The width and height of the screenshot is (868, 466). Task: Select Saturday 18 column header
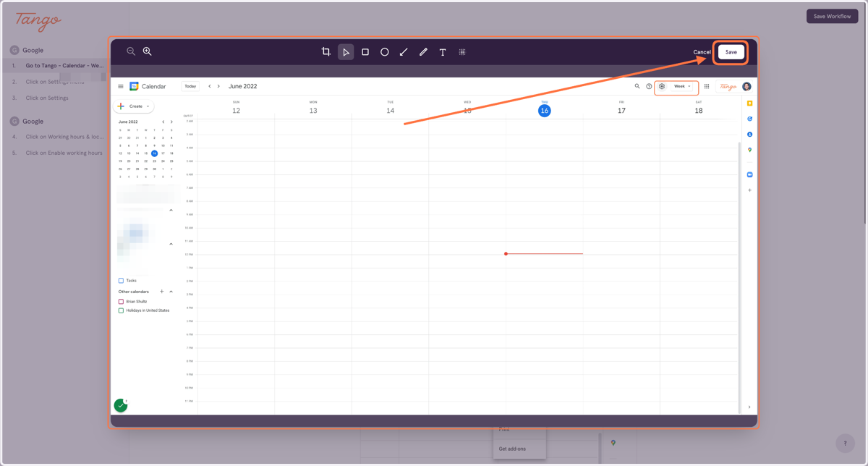tap(699, 109)
